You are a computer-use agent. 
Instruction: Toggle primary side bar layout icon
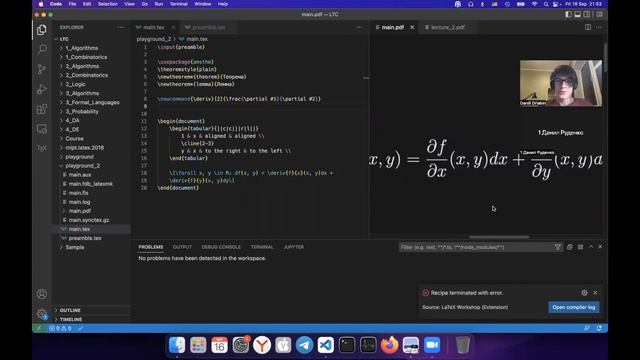568,14
